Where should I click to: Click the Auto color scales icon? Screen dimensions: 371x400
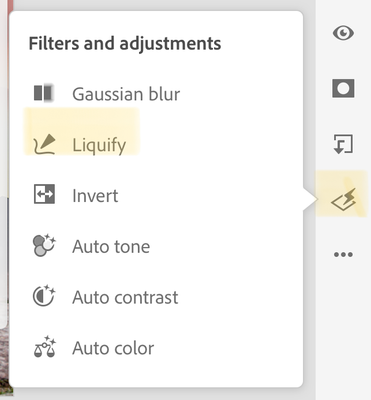[x=45, y=347]
